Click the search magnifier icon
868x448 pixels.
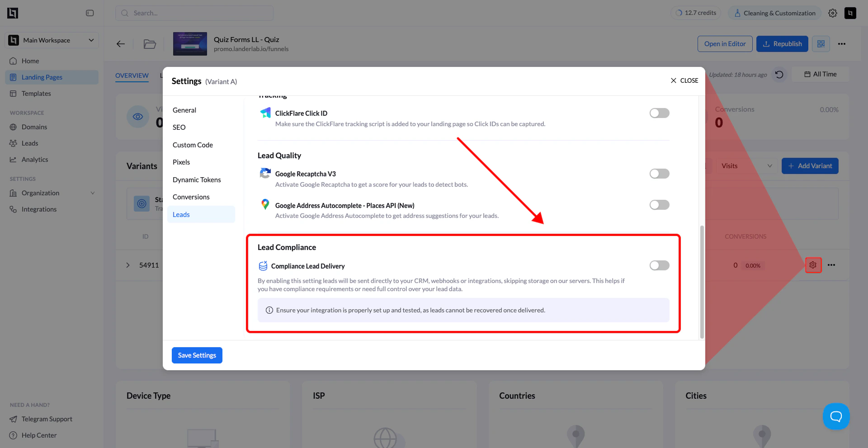[125, 13]
